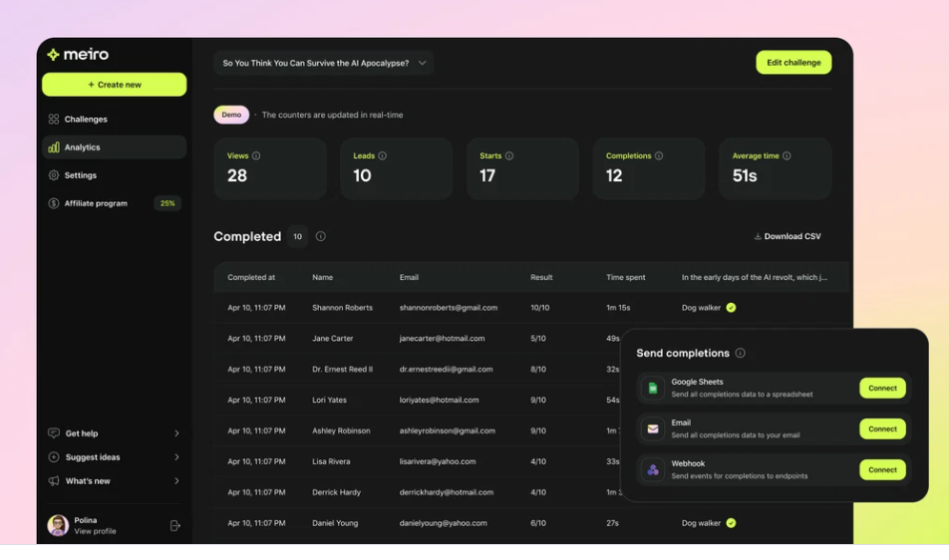
Task: Click the 25% affiliate badge
Action: (167, 203)
